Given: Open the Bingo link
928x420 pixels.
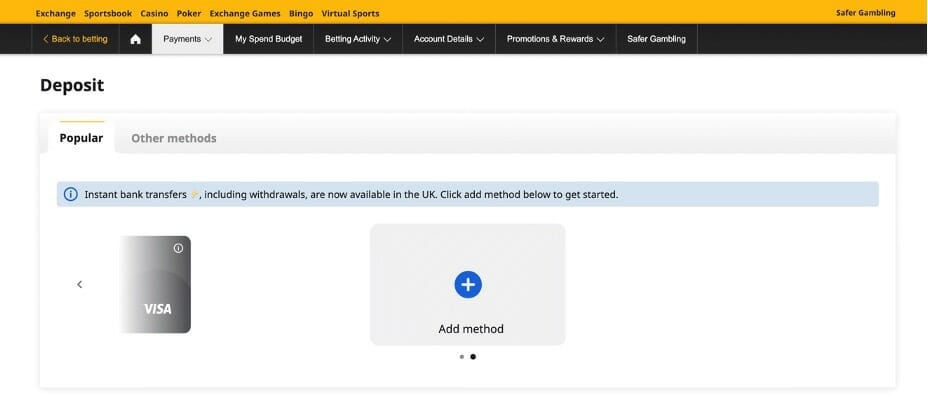Looking at the screenshot, I should click(x=301, y=13).
